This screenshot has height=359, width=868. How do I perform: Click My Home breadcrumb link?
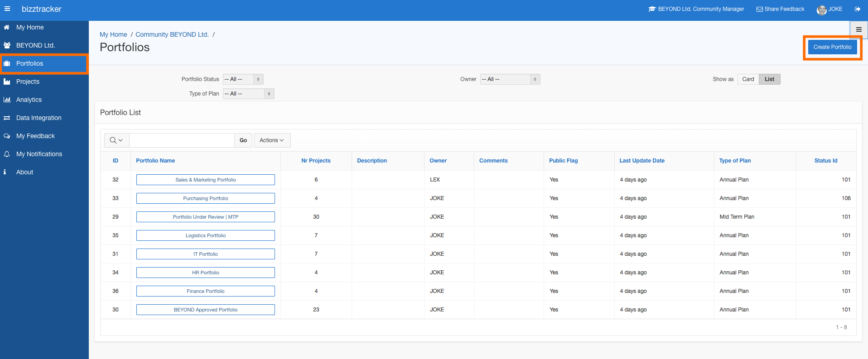[x=113, y=34]
